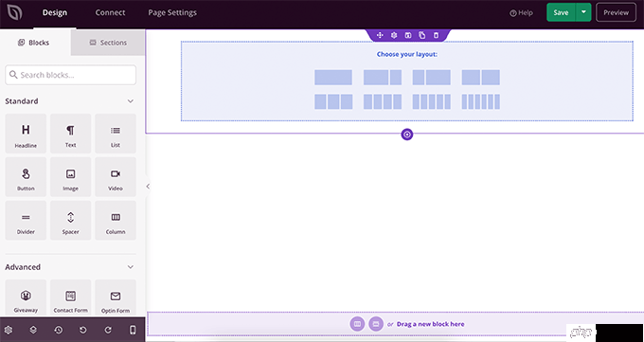Open the Connect tab
644x342 pixels.
tap(110, 12)
